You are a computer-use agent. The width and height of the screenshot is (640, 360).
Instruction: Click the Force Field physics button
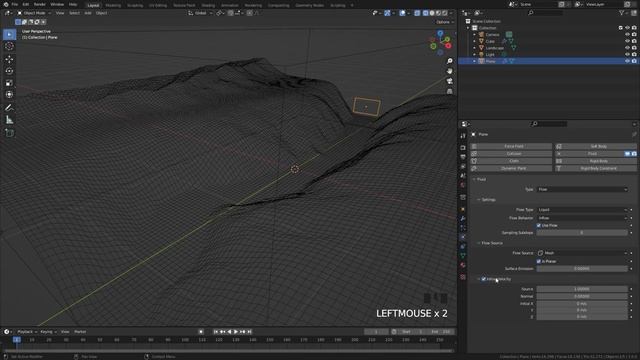click(x=511, y=146)
